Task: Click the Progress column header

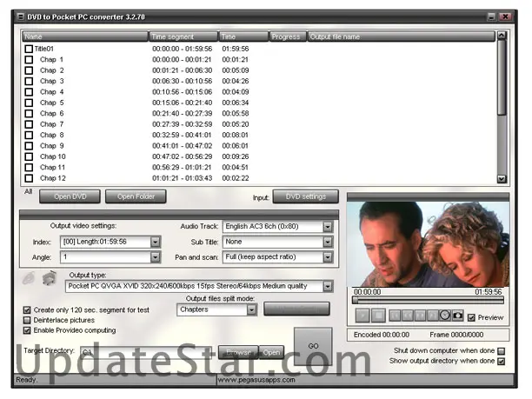Action: 288,37
